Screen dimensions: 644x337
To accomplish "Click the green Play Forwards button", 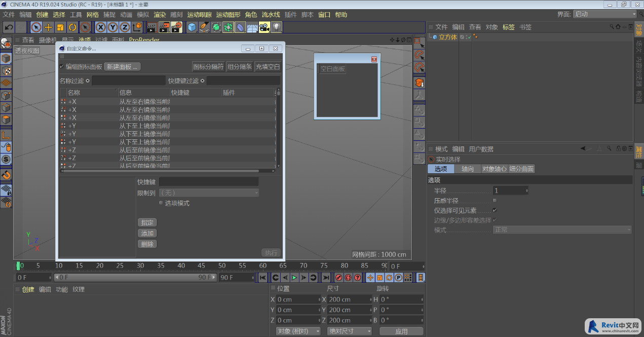I will [x=294, y=278].
